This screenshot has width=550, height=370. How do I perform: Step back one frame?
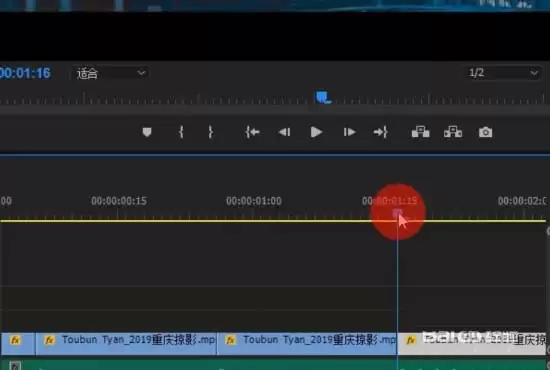(284, 132)
